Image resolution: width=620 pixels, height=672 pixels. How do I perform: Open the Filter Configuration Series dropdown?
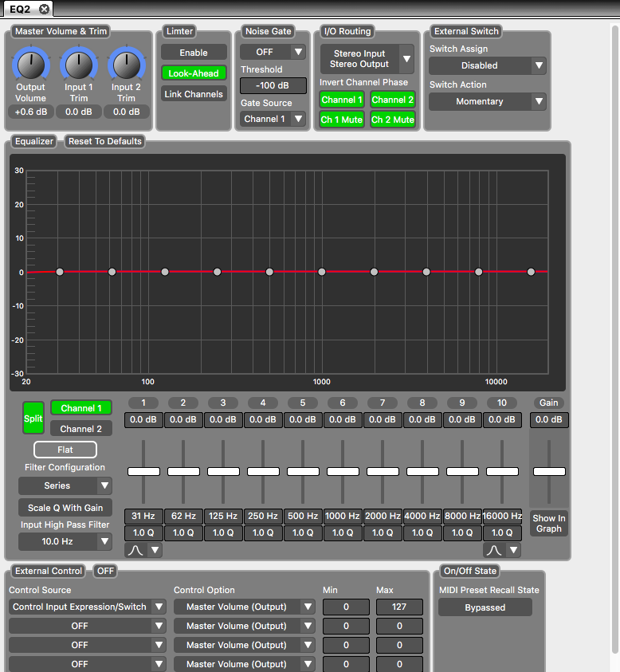pos(65,485)
